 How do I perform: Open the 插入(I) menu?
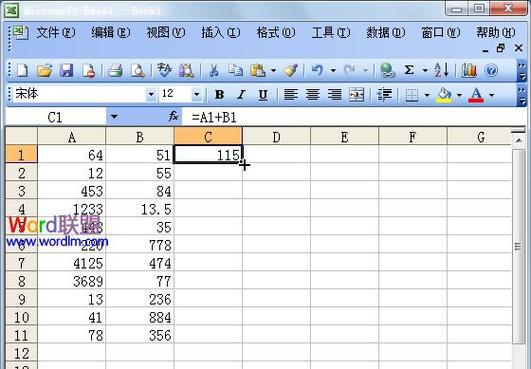(x=221, y=32)
